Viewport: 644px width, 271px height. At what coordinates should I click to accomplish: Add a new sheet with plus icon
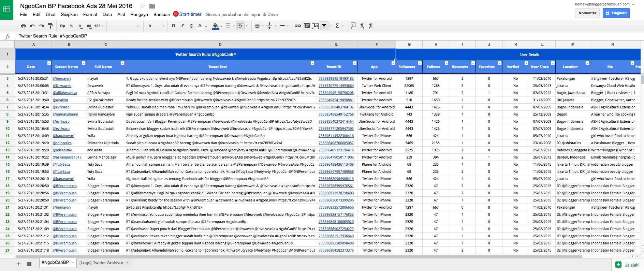[x=19, y=264]
